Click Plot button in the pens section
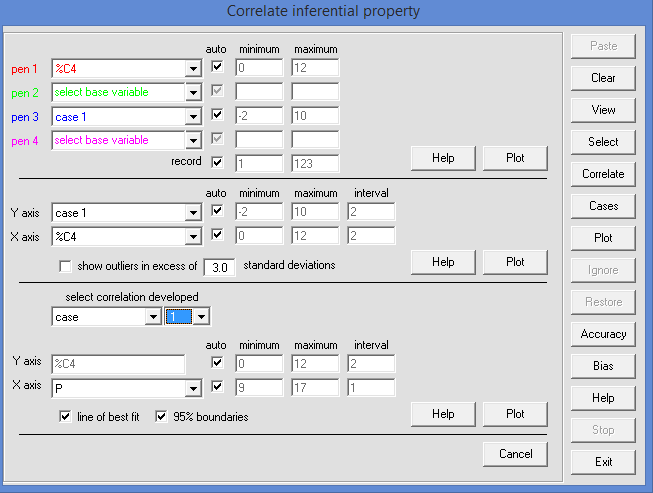The image size is (653, 493). [515, 158]
